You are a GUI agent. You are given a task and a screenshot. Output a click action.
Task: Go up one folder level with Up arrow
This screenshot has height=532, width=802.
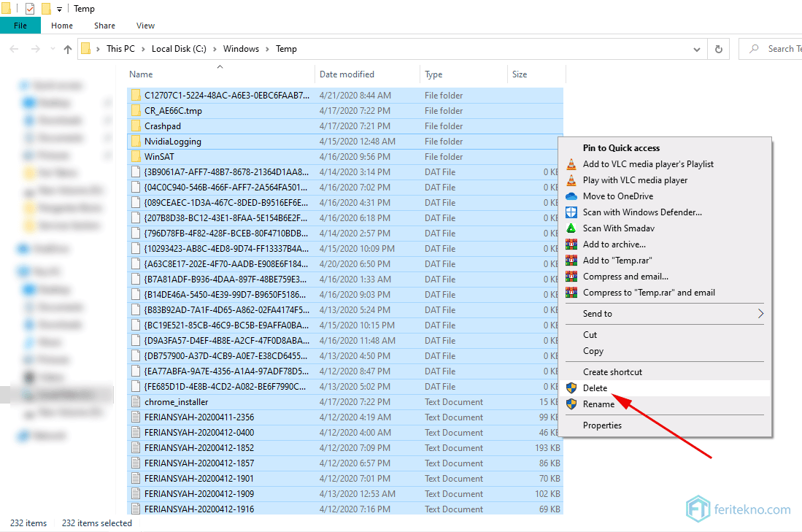[68, 49]
